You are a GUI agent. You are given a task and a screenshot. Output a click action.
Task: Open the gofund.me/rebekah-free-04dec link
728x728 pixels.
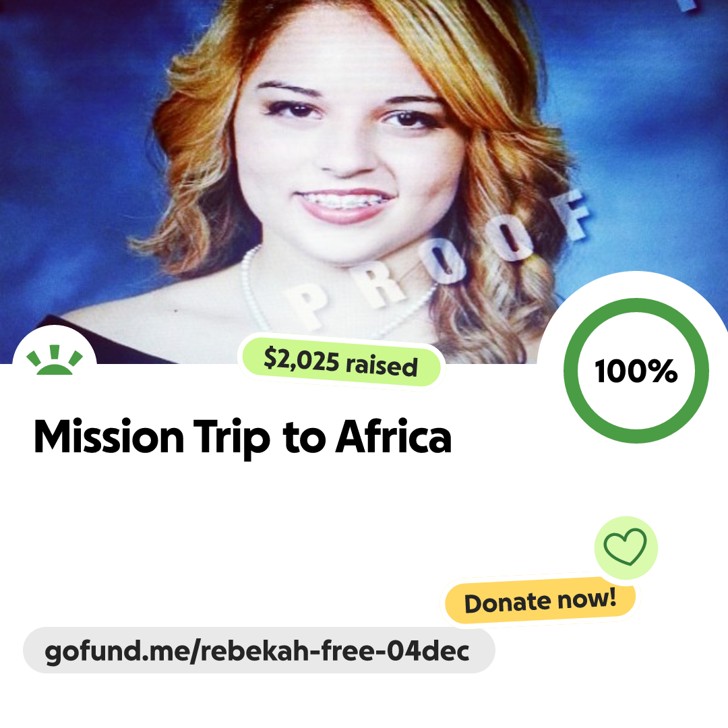pos(257,651)
